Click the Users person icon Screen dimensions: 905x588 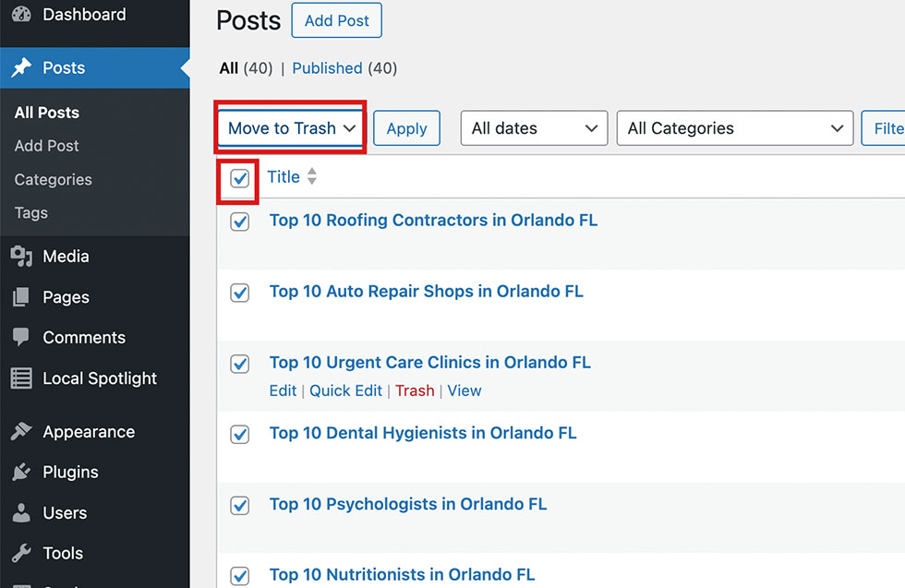click(21, 513)
